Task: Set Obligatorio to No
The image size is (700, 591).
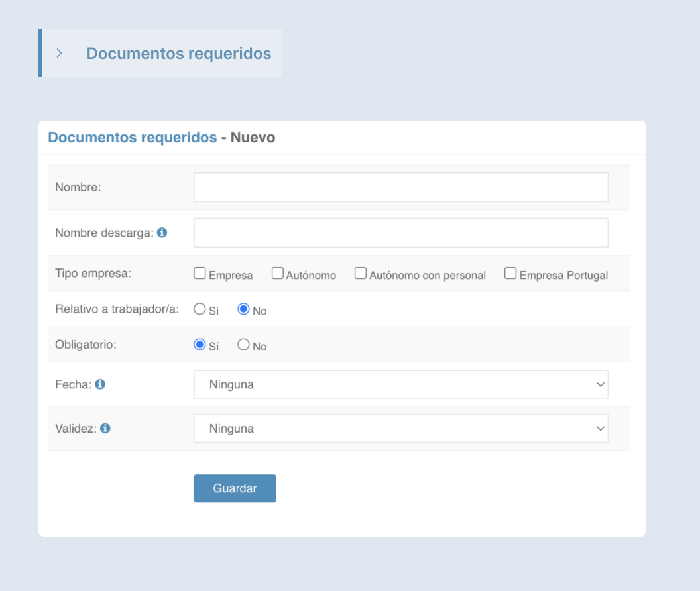Action: pyautogui.click(x=243, y=345)
